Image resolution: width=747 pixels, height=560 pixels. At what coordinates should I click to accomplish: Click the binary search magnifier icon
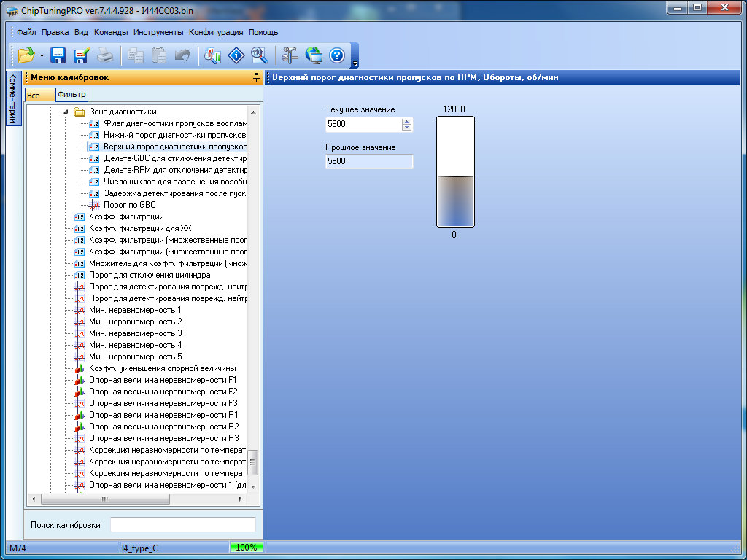point(258,55)
